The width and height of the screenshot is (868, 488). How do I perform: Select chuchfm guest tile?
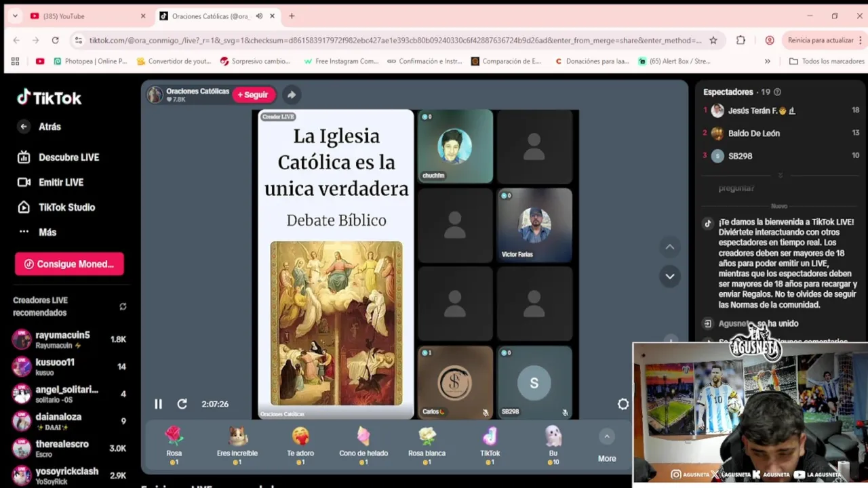click(x=455, y=146)
